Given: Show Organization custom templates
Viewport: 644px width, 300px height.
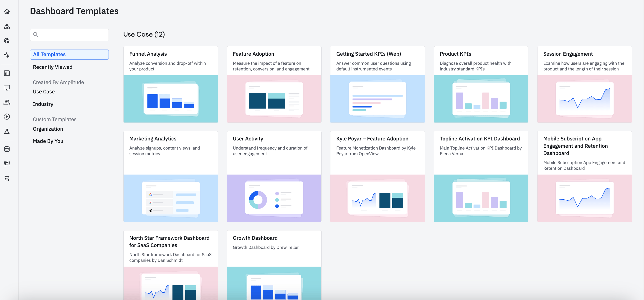Looking at the screenshot, I should [x=48, y=129].
